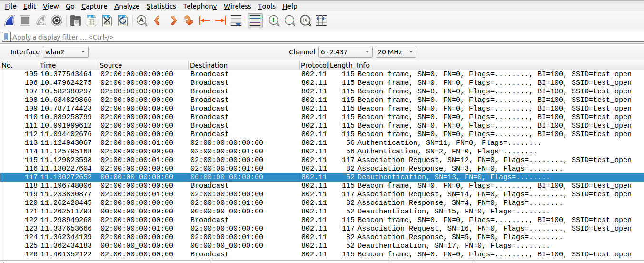644x263 pixels.
Task: Toggle packet colorization rules button
Action: (255, 20)
